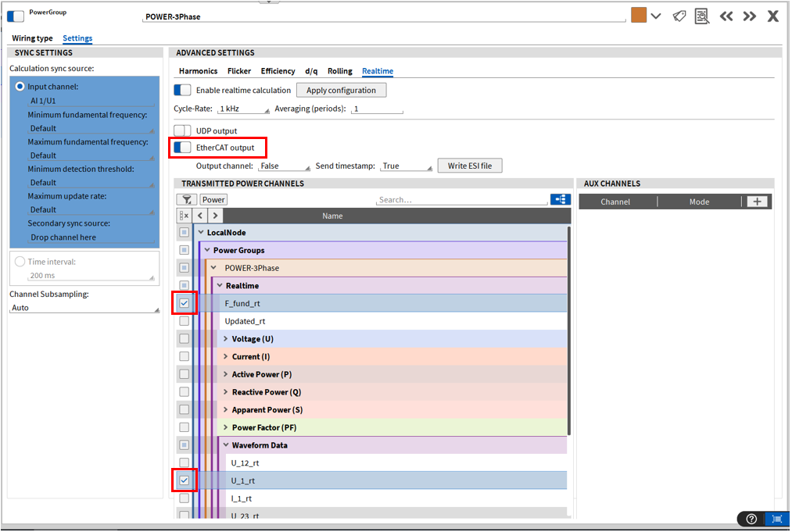Open Minimum fundamental frequency dropdown
The height and width of the screenshot is (532, 792).
[91, 128]
